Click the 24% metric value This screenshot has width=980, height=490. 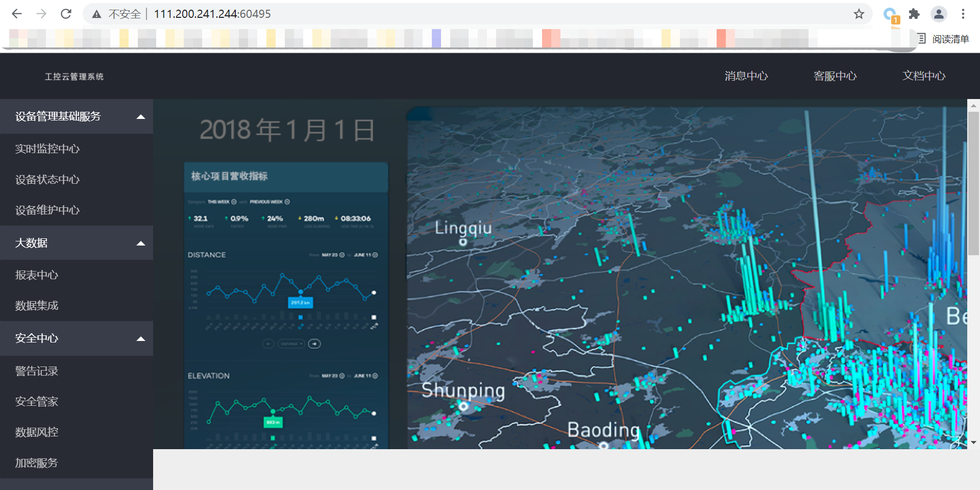(x=275, y=218)
